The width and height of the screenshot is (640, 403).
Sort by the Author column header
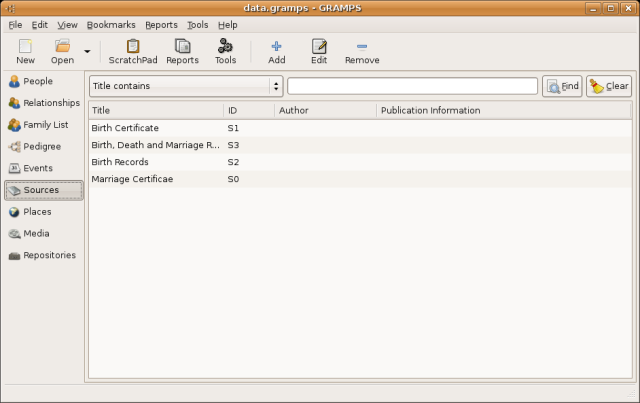pyautogui.click(x=325, y=110)
